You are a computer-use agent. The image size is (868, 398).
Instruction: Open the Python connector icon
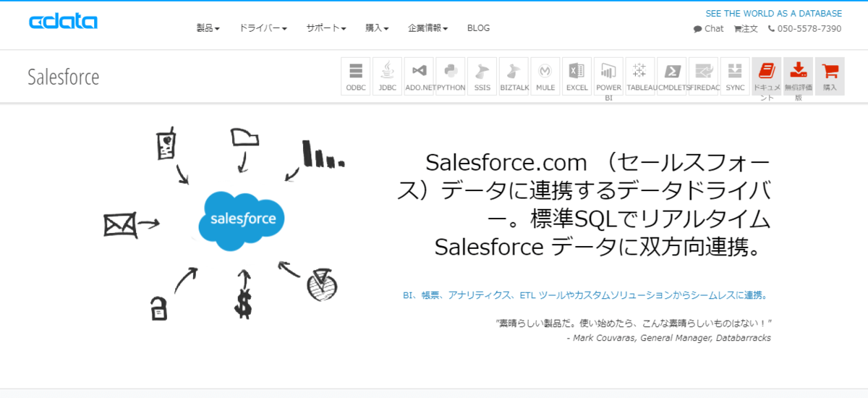click(451, 76)
